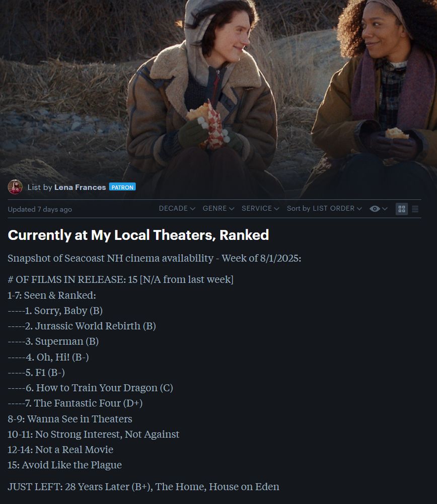Click the '2. Jurassic World Rebirth (B)' entry
The height and width of the screenshot is (504, 437).
click(82, 326)
